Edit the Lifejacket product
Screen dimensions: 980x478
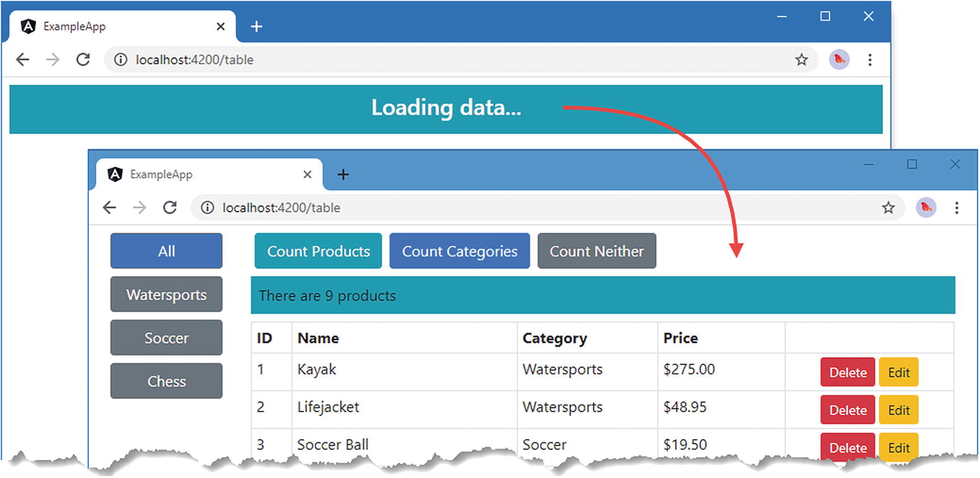[899, 410]
